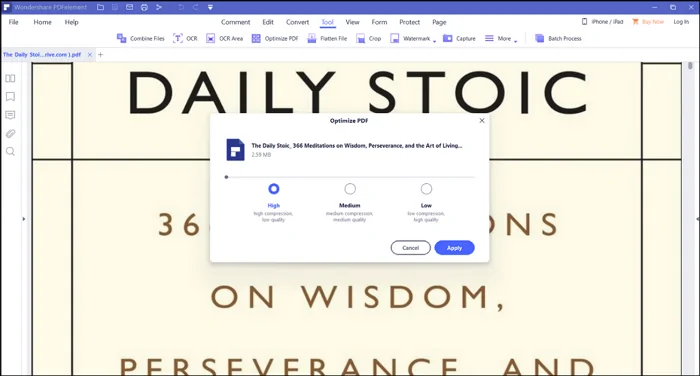Image resolution: width=700 pixels, height=376 pixels.
Task: Switch to the View tab
Action: (x=352, y=22)
